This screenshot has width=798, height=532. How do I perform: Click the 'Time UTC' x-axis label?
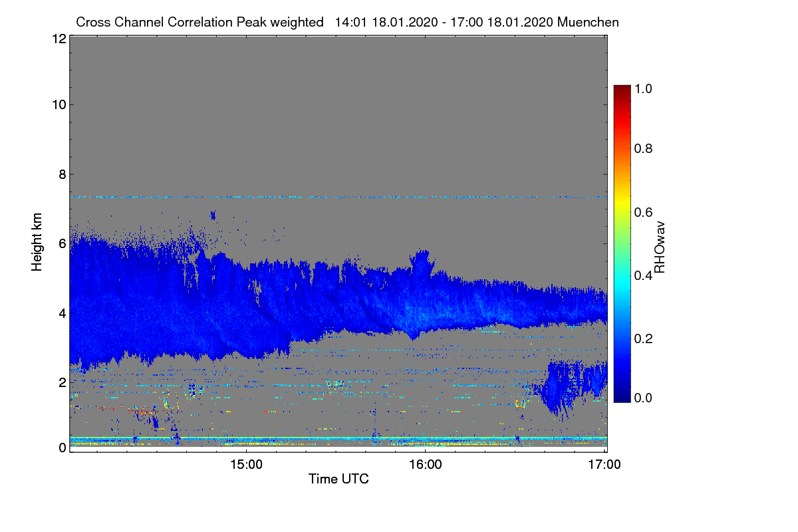click(x=338, y=478)
